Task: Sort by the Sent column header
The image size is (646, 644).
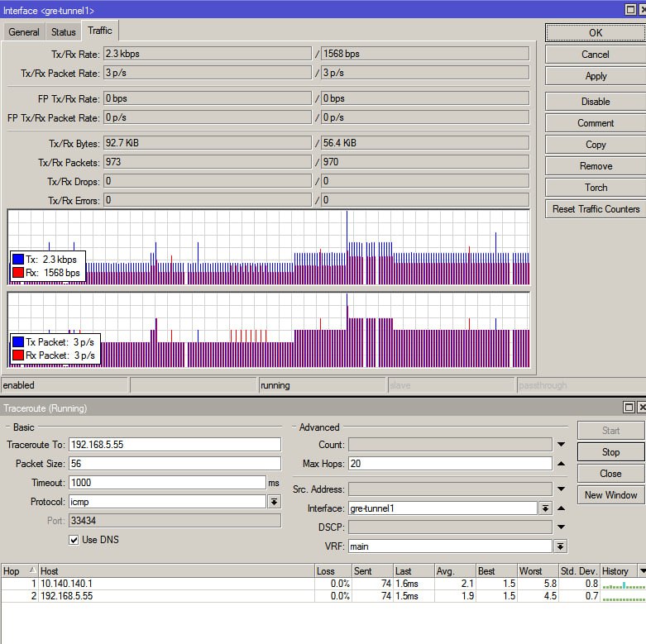Action: [x=372, y=571]
